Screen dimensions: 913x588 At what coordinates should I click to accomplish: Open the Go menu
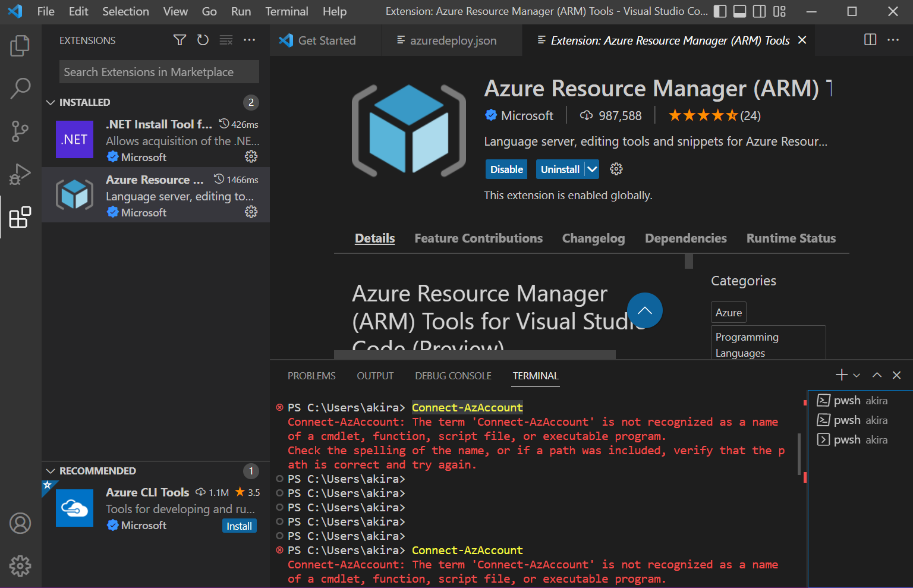209,11
